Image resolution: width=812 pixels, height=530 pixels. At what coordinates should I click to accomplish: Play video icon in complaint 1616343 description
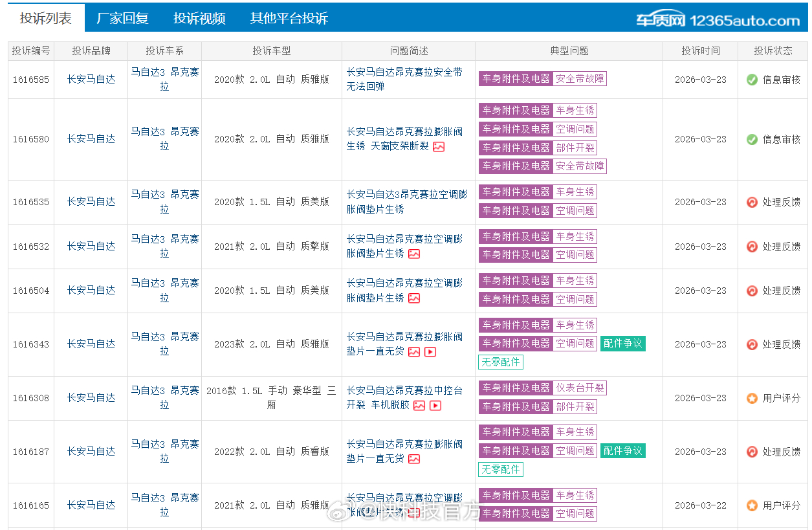tap(430, 352)
